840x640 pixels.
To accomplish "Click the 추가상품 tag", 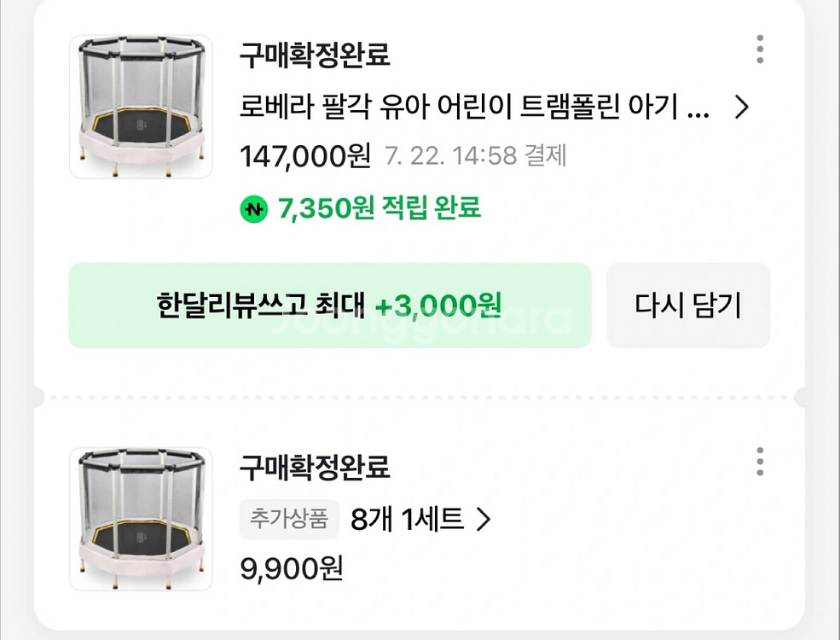I will pyautogui.click(x=289, y=519).
